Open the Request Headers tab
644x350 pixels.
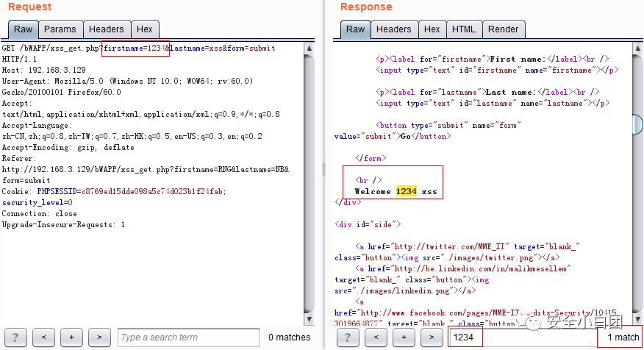point(107,29)
